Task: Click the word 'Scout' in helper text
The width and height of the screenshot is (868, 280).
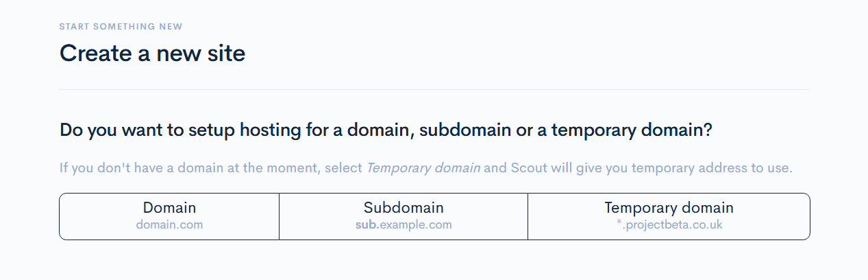Action: (x=529, y=168)
